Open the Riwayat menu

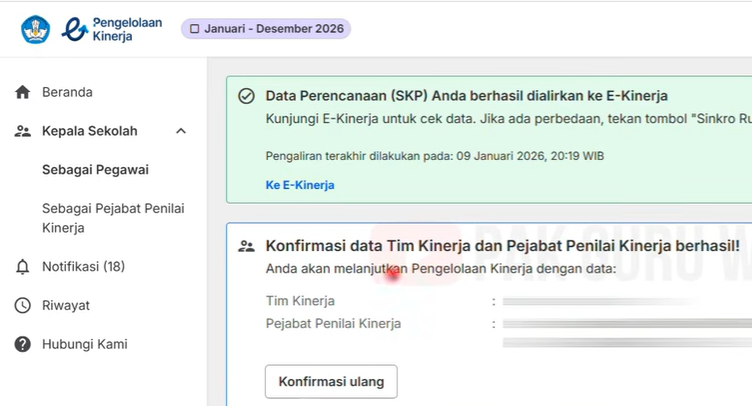66,305
